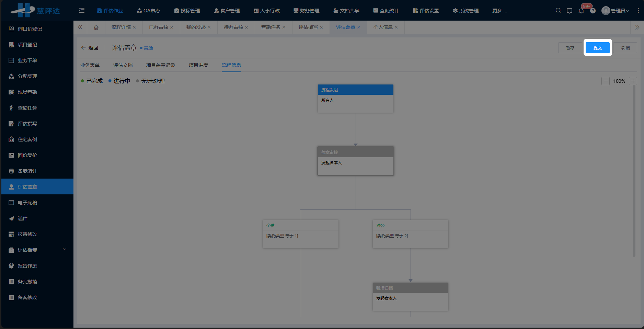644x329 pixels.
Task: Open the vertical three-dot options menu
Action: [x=638, y=11]
